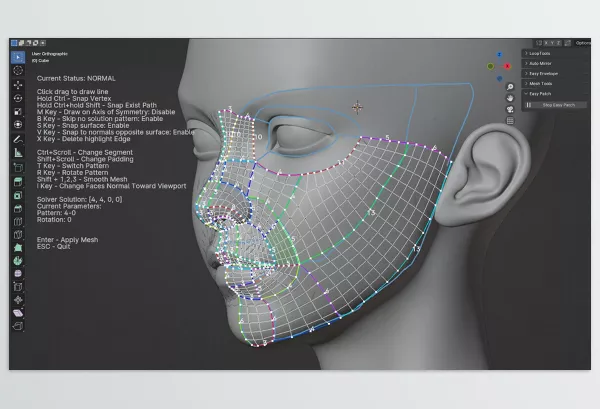Click the red X axis gizmo ball
The image size is (600, 409).
tap(508, 66)
